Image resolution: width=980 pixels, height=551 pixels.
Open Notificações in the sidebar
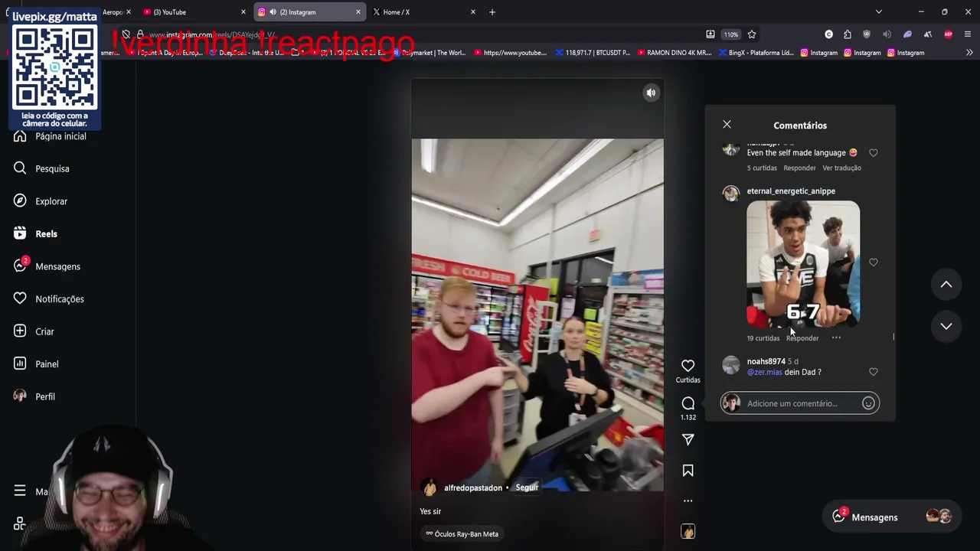[49, 298]
